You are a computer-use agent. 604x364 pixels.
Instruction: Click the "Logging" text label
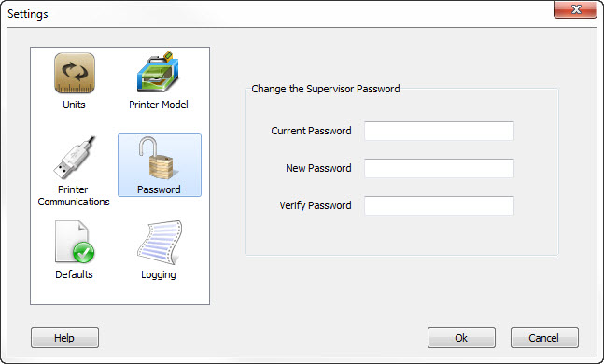click(159, 275)
